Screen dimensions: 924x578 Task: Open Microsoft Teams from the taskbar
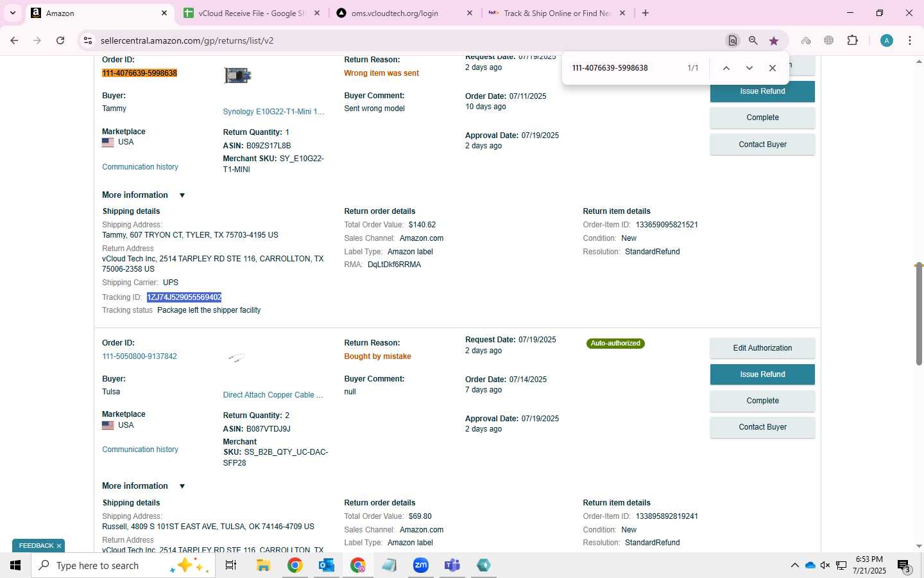point(452,565)
